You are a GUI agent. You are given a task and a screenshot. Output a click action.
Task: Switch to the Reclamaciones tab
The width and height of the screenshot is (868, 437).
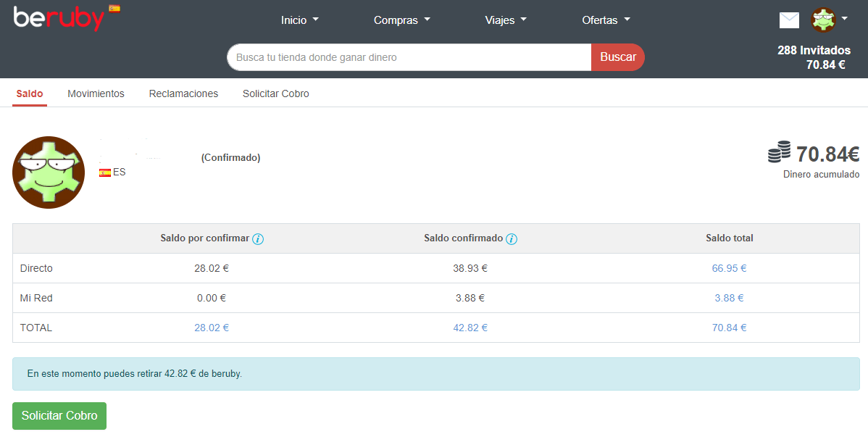(x=183, y=93)
